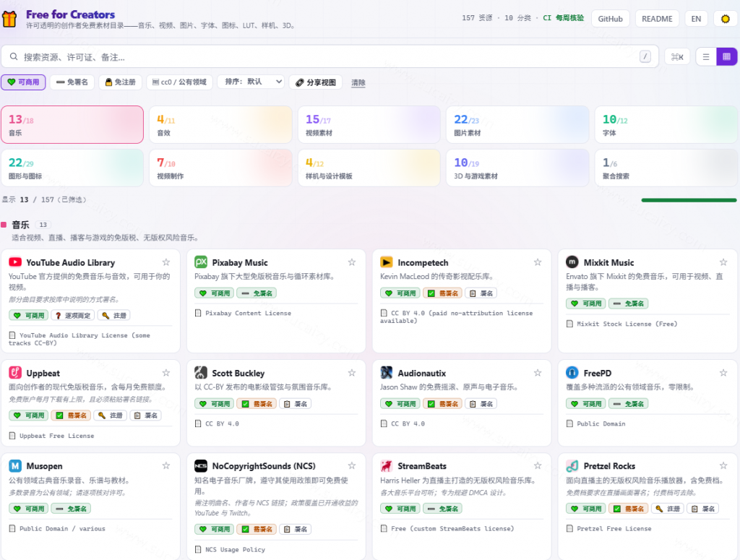Click the green progress bar
The width and height of the screenshot is (740, 560).
(689, 200)
